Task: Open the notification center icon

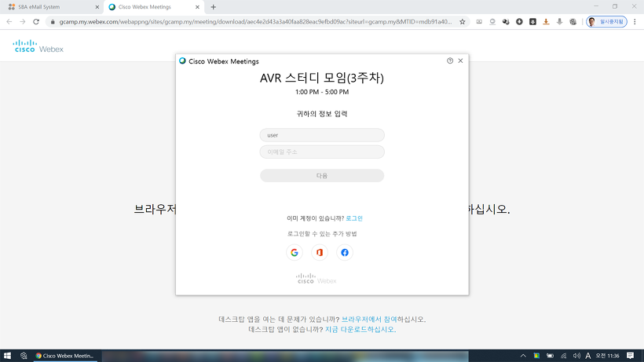Action: coord(630,356)
